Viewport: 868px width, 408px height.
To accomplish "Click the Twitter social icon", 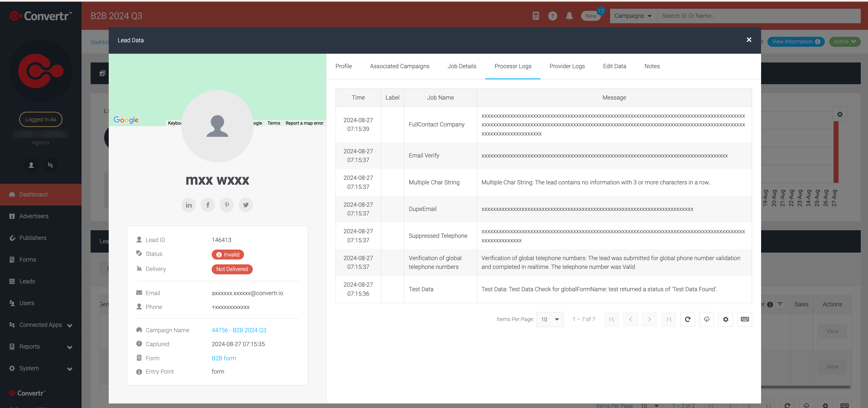I will click(x=246, y=205).
